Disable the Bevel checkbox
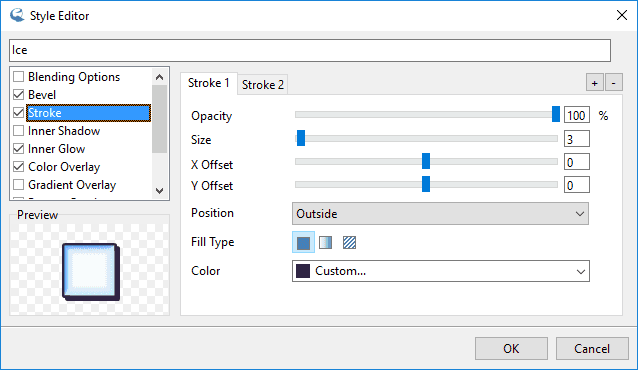The height and width of the screenshot is (370, 638). 19,94
